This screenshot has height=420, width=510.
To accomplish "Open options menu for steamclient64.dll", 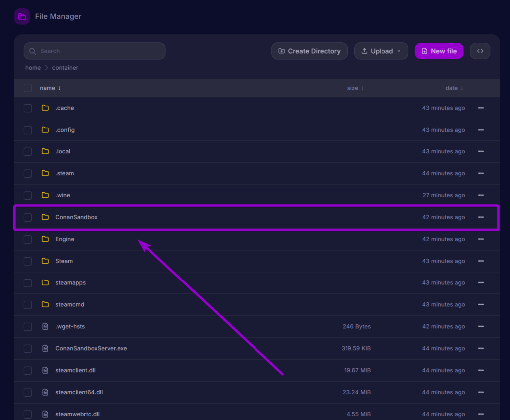I will click(x=481, y=392).
